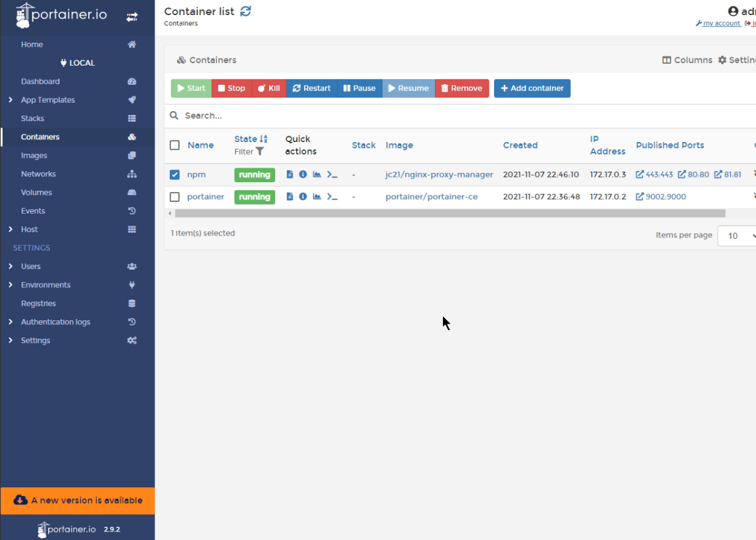Expand the Environments sidebar section
The height and width of the screenshot is (540, 756).
(44, 285)
